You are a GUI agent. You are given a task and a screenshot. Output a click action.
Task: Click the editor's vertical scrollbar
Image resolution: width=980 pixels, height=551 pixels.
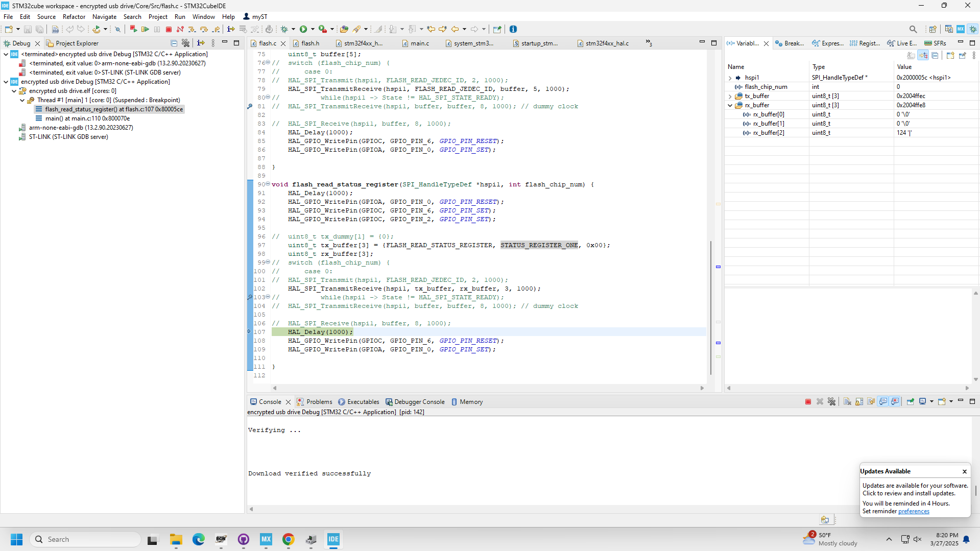click(710, 306)
